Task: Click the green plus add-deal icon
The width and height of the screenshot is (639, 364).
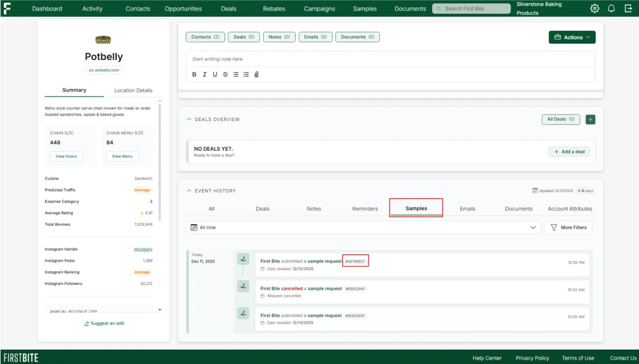Action: tap(590, 119)
